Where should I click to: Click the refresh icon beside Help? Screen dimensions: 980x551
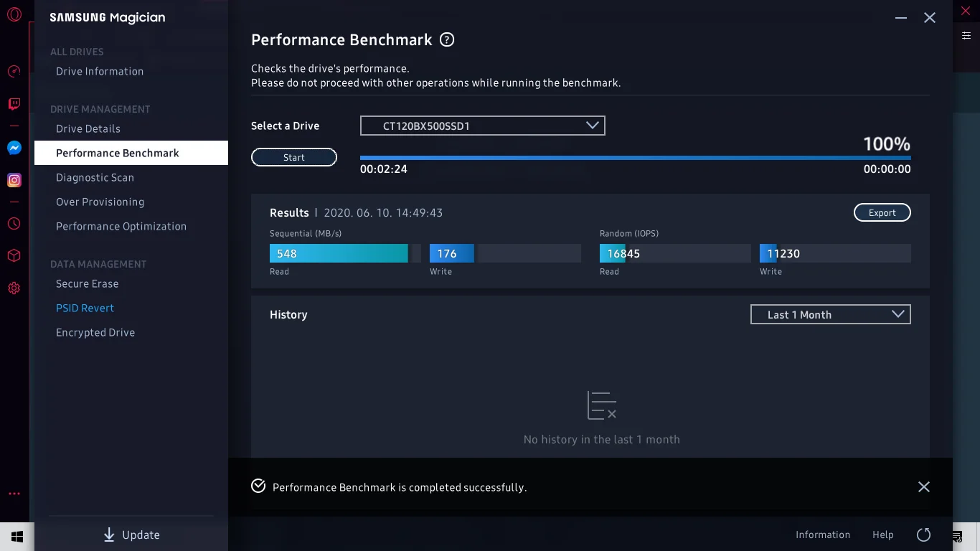click(923, 534)
